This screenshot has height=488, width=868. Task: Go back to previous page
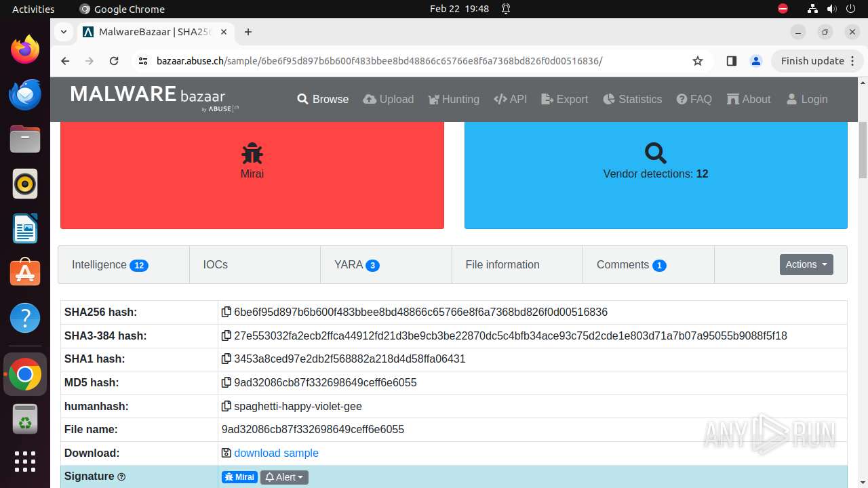click(x=65, y=61)
